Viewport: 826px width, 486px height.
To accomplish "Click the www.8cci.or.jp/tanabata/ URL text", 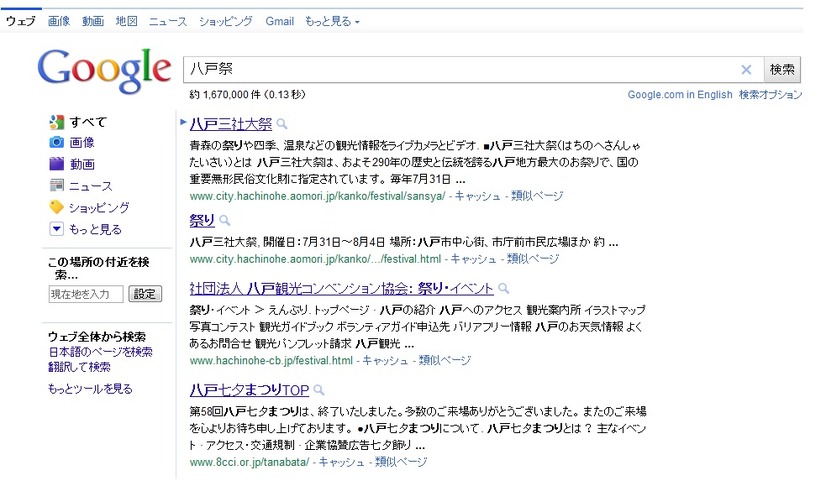I will 249,462.
